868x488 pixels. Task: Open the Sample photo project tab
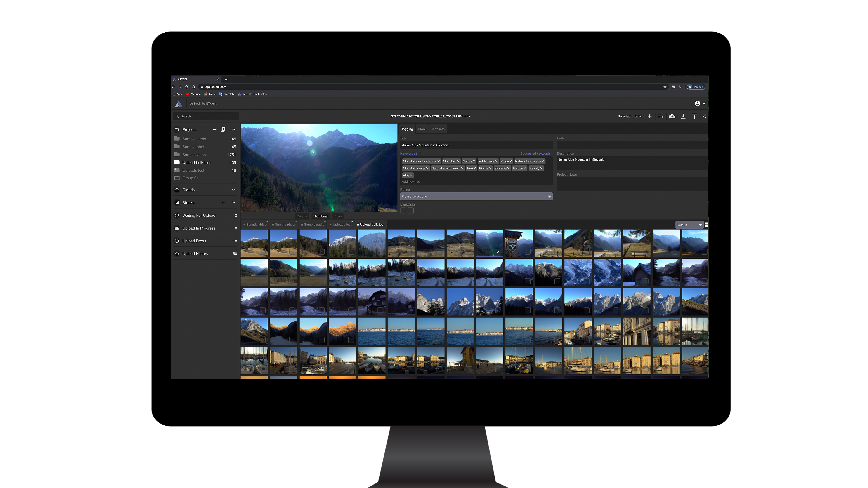pyautogui.click(x=285, y=225)
